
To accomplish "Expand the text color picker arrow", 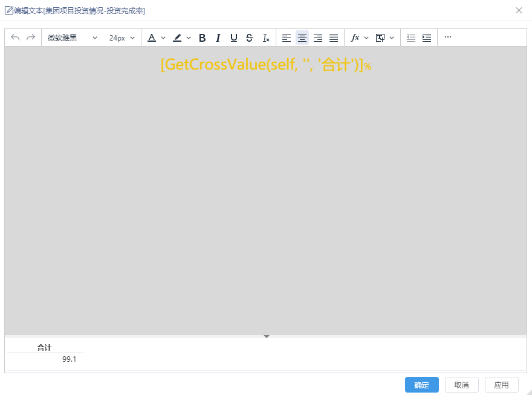I will pos(163,38).
